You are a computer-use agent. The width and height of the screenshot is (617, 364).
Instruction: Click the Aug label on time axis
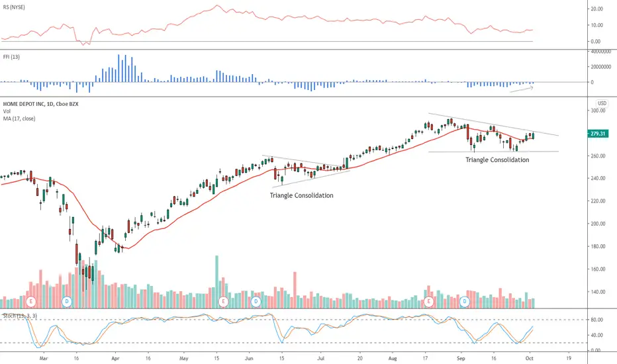(x=393, y=359)
